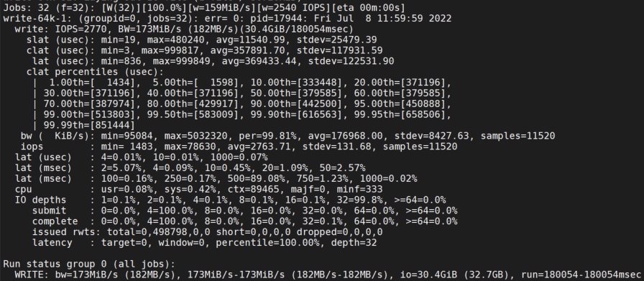
Task: Click the 99.00th=[513803] percentile entry
Action: tap(90, 114)
